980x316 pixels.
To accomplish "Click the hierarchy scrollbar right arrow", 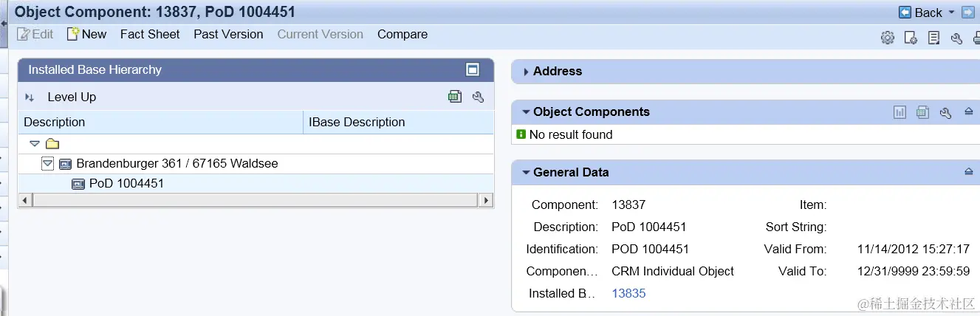I will click(x=487, y=200).
